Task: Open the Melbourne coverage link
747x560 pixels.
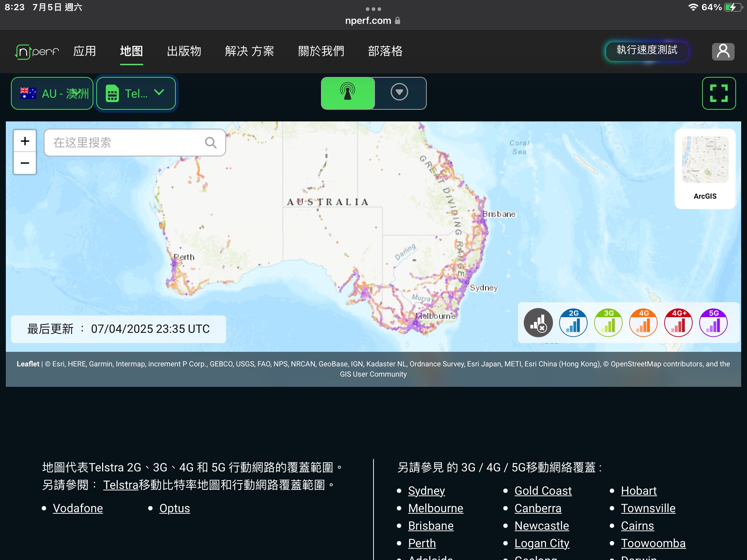Action: pyautogui.click(x=436, y=508)
